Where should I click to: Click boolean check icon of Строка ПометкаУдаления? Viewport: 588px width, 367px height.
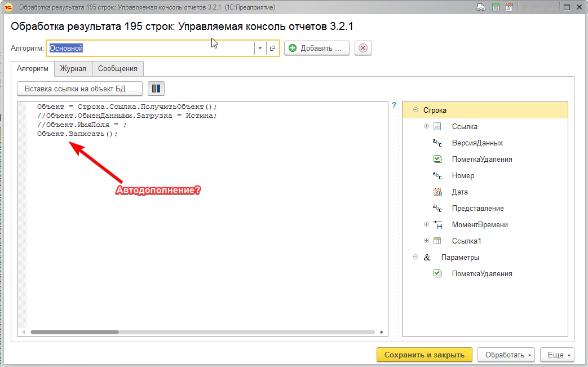click(x=437, y=159)
